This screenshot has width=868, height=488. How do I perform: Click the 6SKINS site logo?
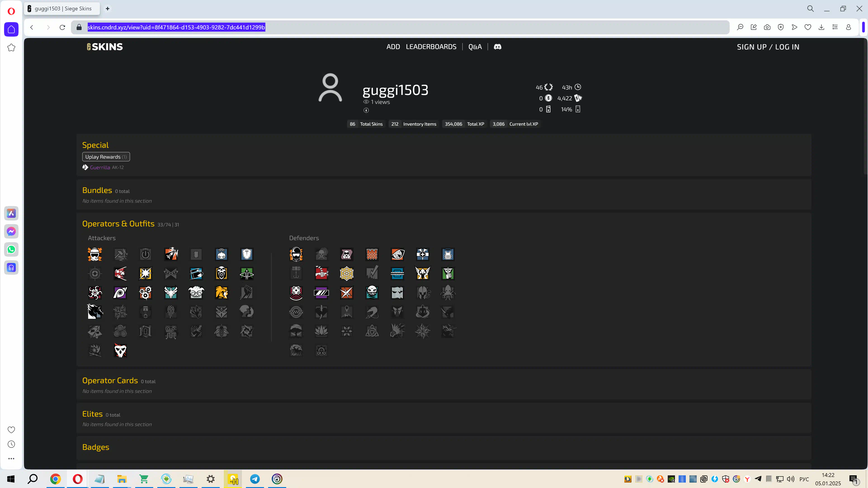(x=105, y=47)
